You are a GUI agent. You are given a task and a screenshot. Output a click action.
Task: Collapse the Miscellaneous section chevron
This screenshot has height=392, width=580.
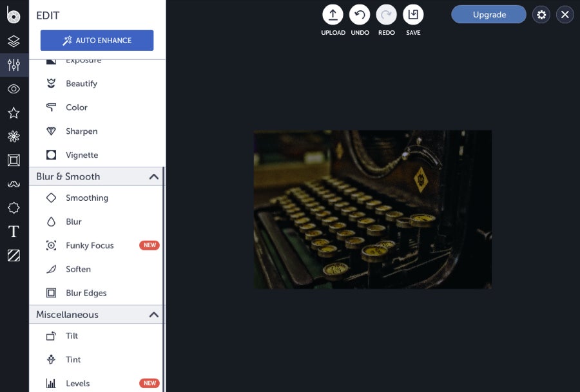click(154, 315)
